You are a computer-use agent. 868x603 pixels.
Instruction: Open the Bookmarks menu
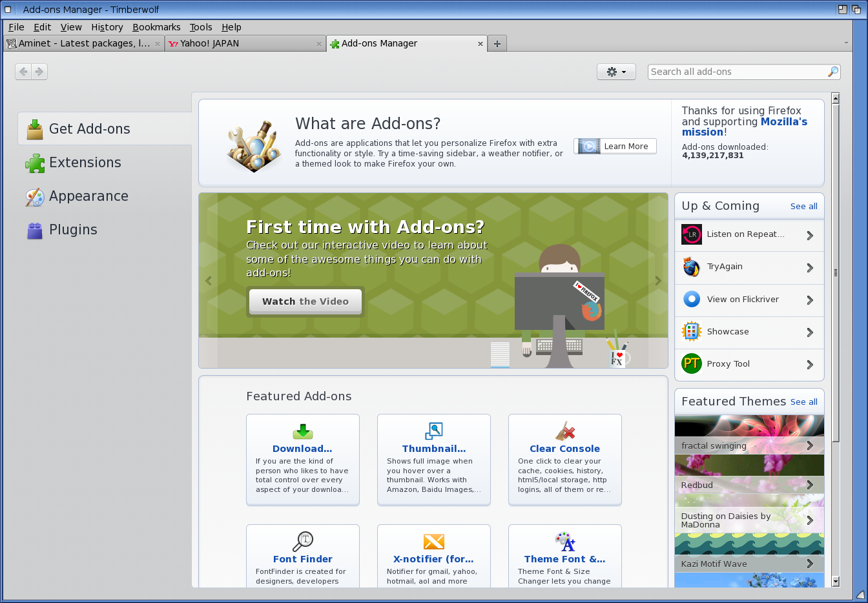[x=156, y=27]
